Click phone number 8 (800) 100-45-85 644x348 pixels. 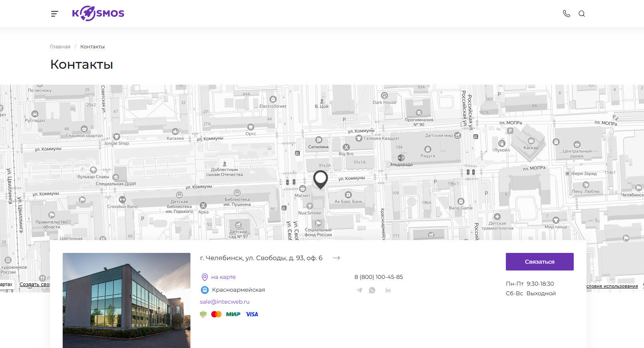pos(378,277)
